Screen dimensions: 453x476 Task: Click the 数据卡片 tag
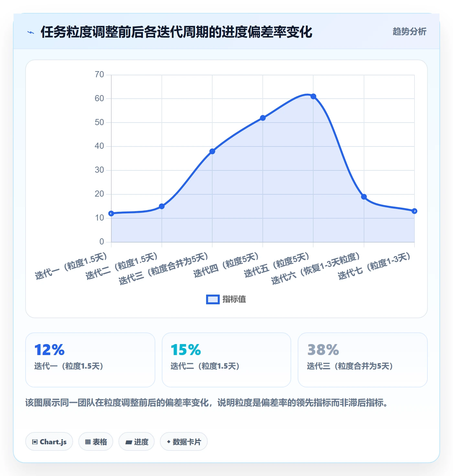pyautogui.click(x=184, y=442)
